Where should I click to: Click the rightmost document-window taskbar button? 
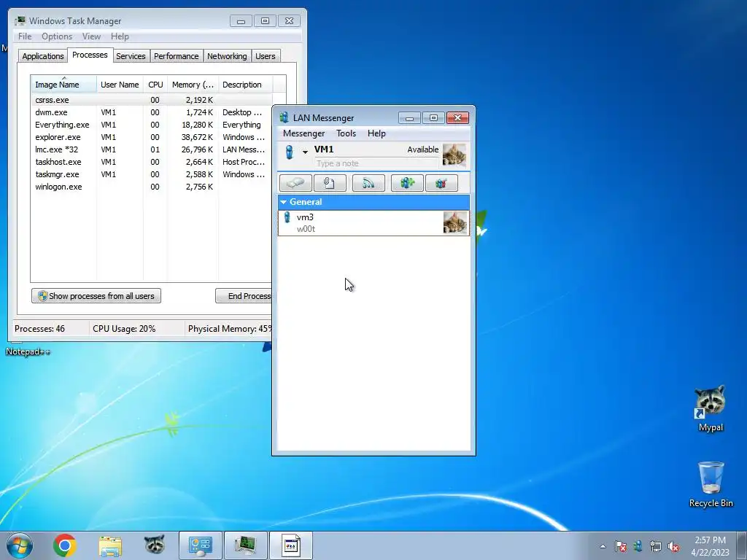click(x=291, y=545)
